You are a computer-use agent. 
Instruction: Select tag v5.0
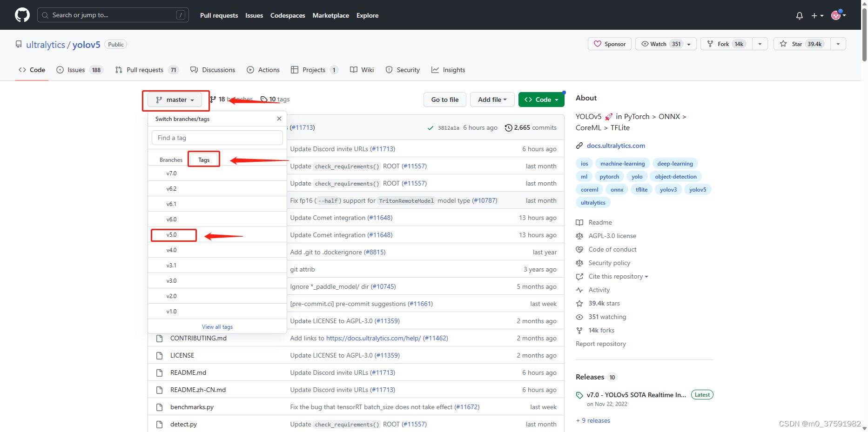217,234
